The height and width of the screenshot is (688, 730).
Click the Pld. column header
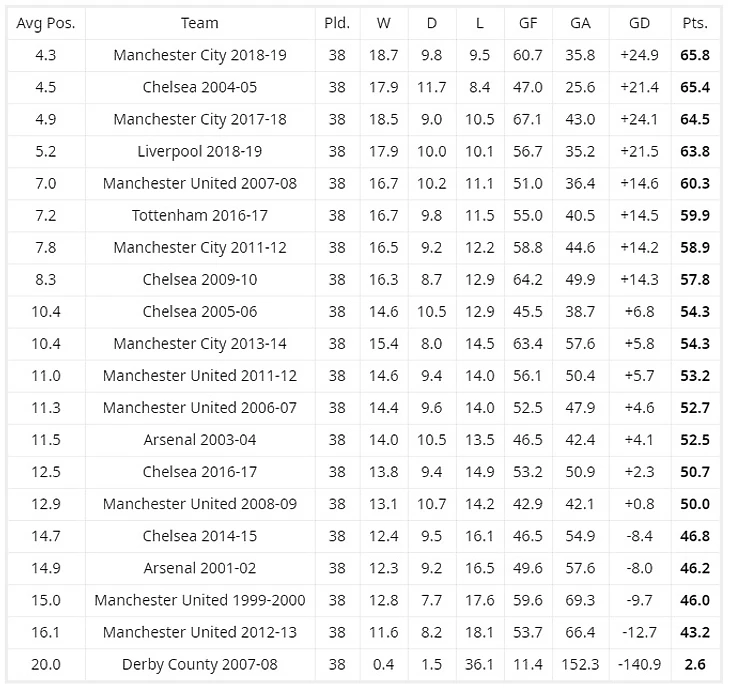tap(337, 23)
